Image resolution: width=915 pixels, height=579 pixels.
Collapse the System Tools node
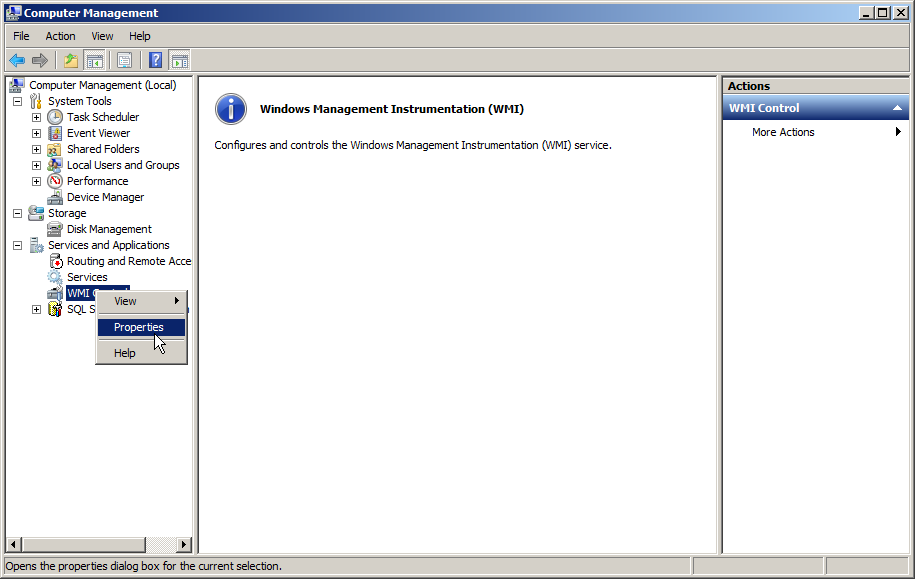coord(17,101)
